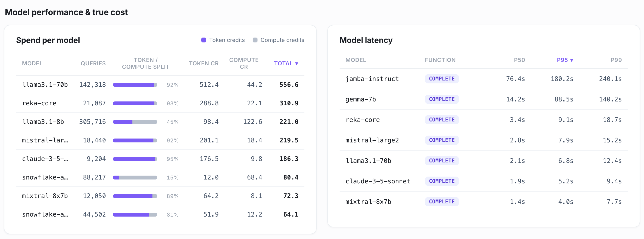The image size is (644, 239).
Task: Click the P50 value 76.4s
Action: tap(515, 79)
